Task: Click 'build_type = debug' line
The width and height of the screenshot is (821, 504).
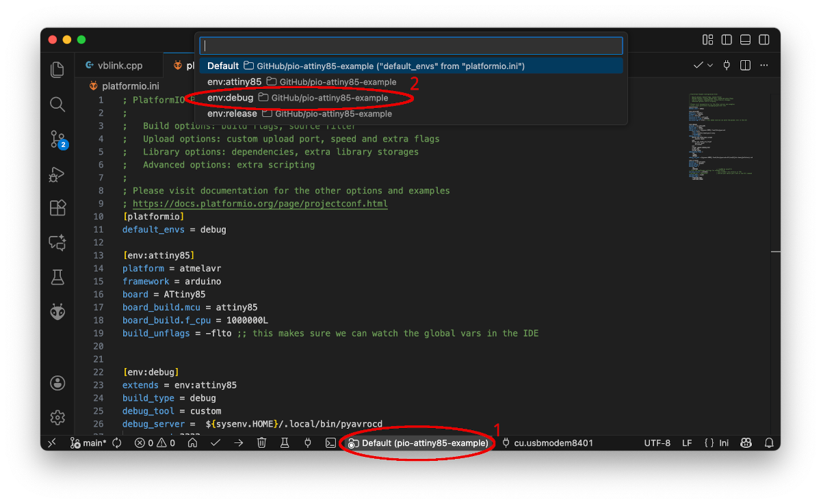Action: coord(169,399)
